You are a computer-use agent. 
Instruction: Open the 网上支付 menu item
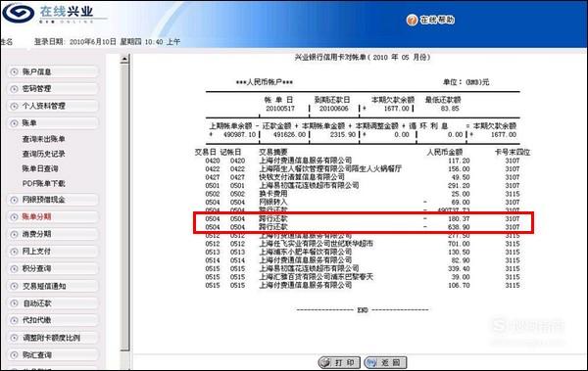tap(53, 252)
